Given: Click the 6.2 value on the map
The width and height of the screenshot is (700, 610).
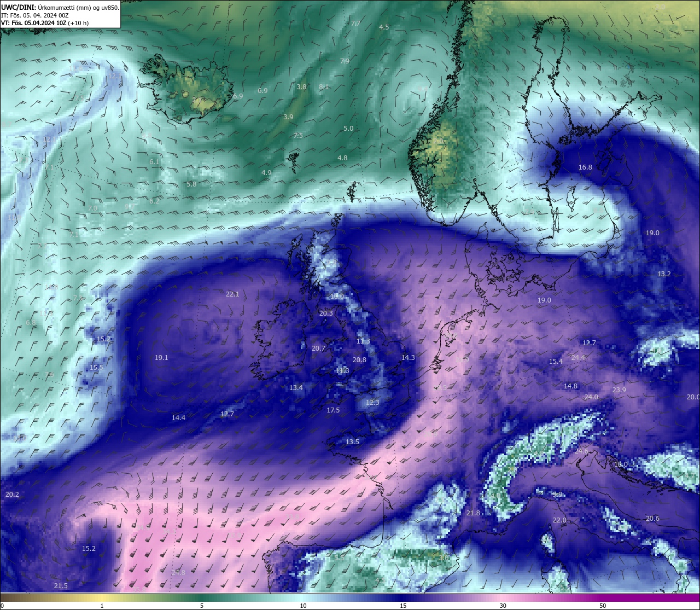Looking at the screenshot, I should click(154, 201).
